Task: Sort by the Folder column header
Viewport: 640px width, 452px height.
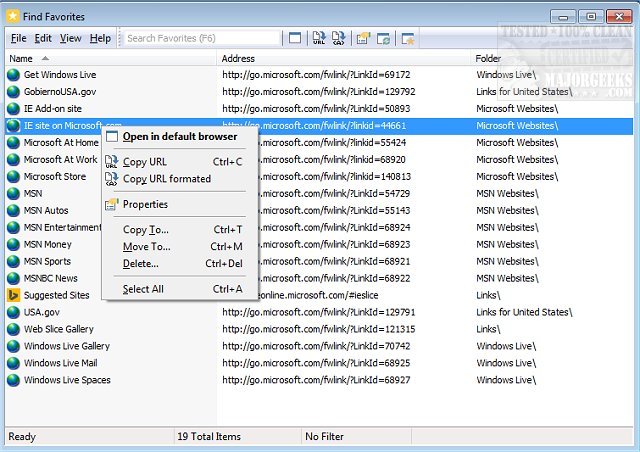Action: (x=551, y=59)
